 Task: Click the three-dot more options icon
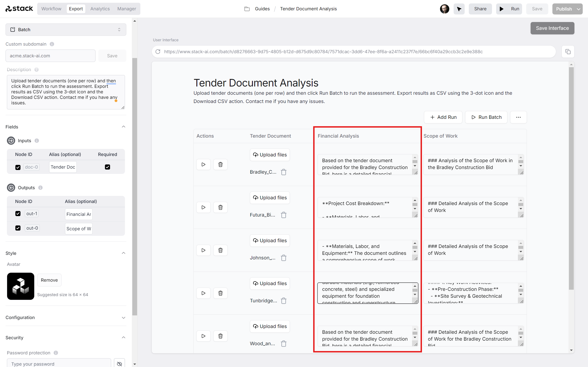point(518,117)
